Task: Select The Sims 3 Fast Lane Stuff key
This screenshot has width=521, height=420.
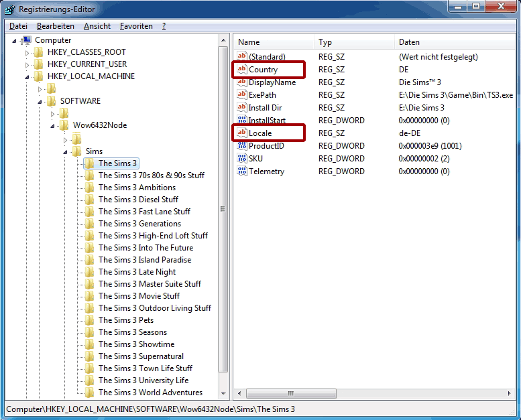Action: point(144,212)
